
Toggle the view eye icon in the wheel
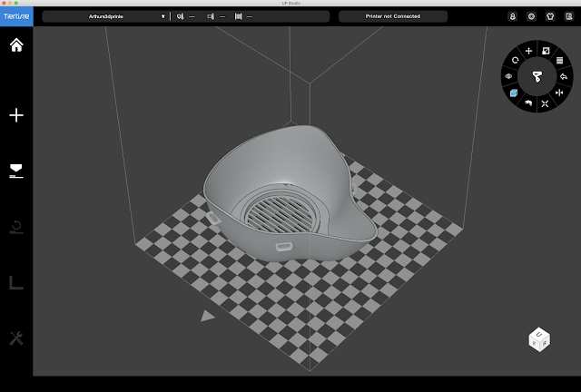click(x=508, y=76)
